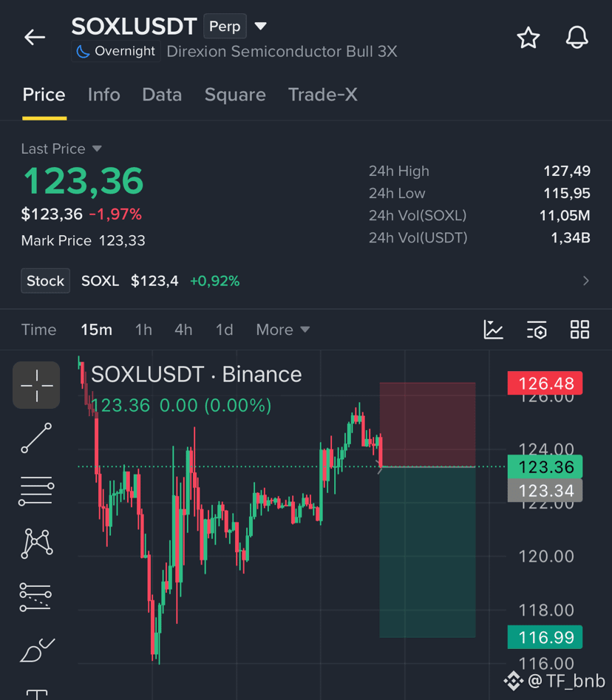
Task: Tap the Stock tag badge
Action: pyautogui.click(x=46, y=281)
